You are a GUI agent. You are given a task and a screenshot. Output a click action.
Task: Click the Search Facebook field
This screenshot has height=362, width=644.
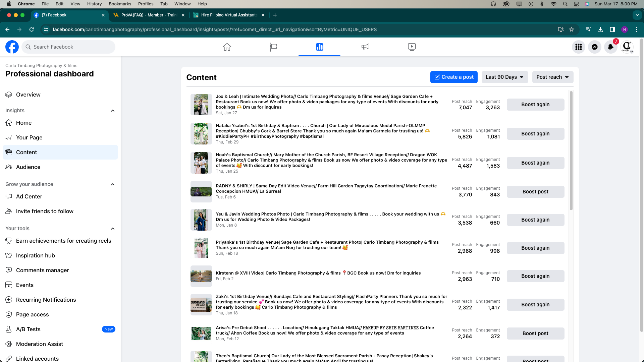pyautogui.click(x=69, y=47)
